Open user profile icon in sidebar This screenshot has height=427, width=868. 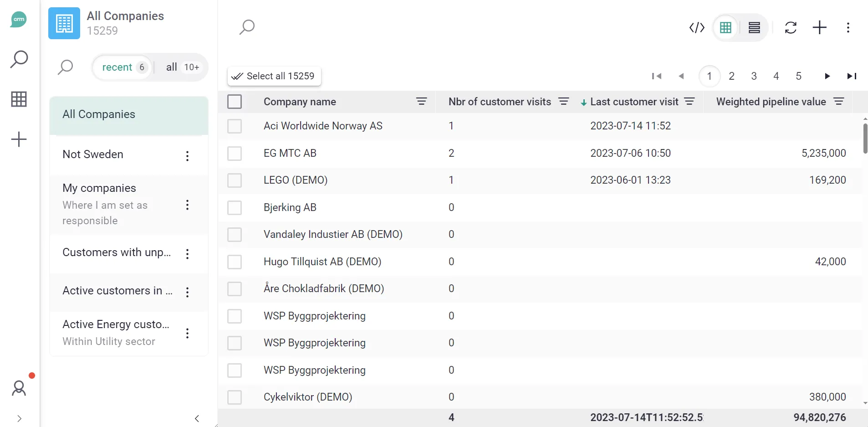19,388
